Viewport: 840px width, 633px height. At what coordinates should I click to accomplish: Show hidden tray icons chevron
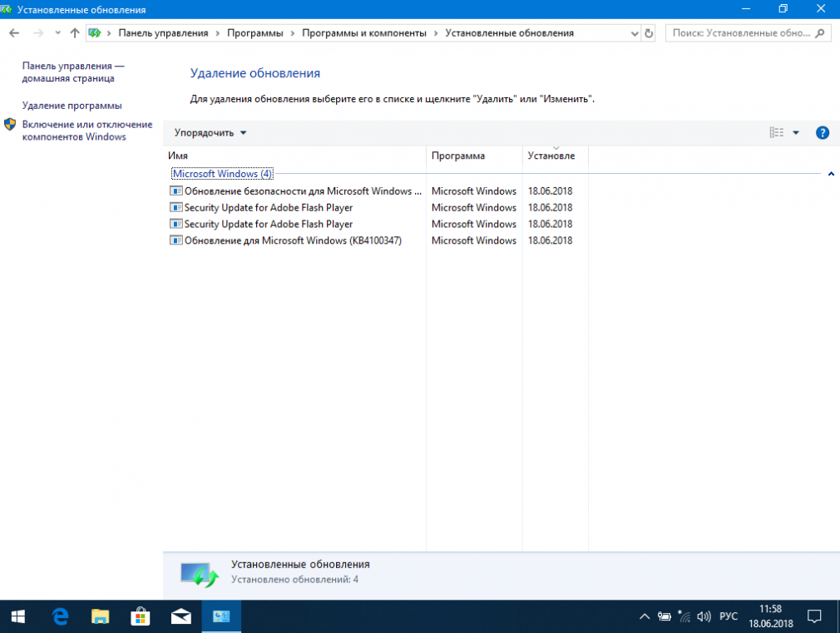point(645,617)
